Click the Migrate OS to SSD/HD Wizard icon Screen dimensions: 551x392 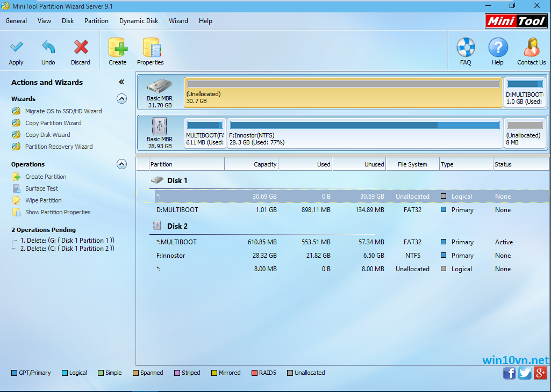coord(16,111)
